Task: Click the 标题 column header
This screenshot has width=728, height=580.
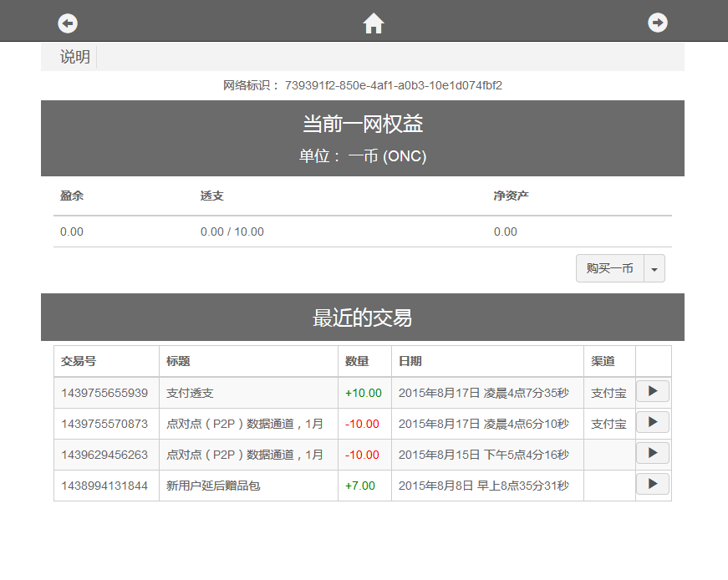Action: pyautogui.click(x=178, y=361)
